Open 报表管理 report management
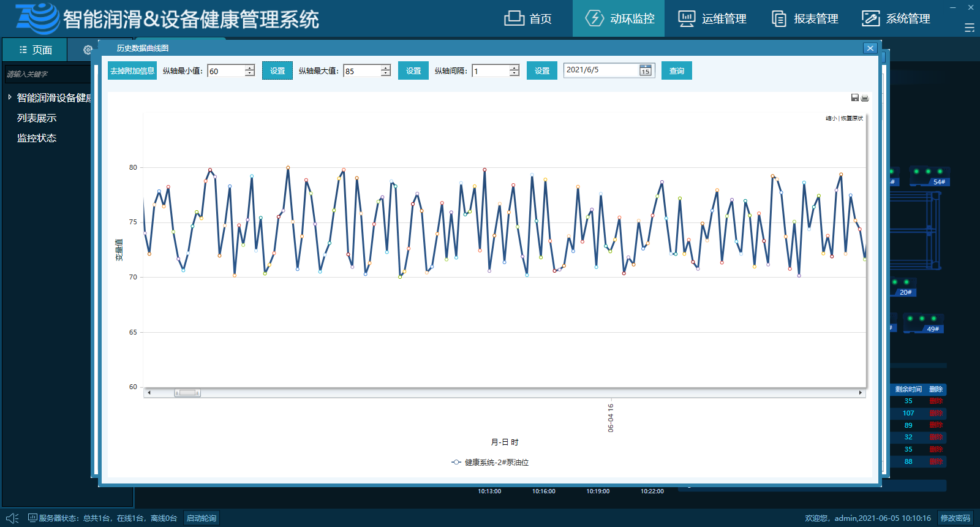Screen dimensions: 980x527 [805, 18]
